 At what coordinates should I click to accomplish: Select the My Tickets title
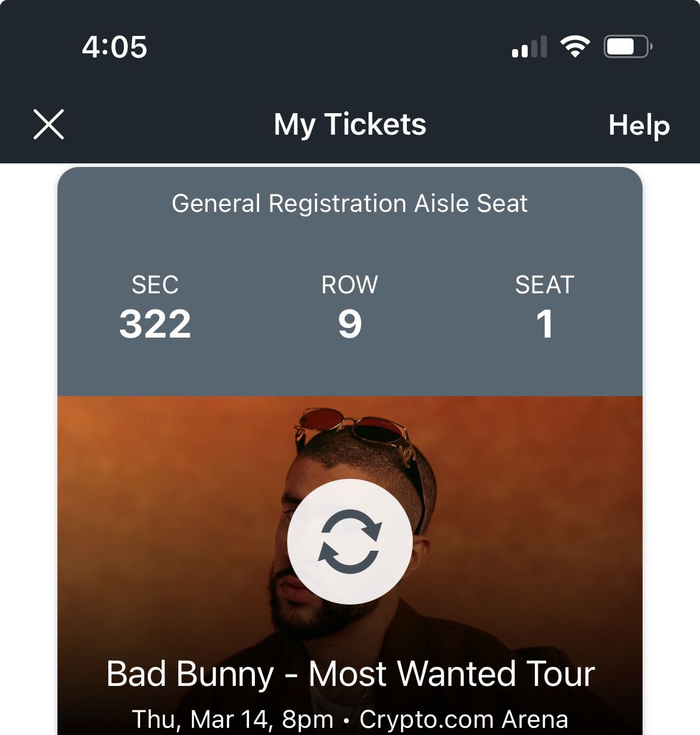click(x=349, y=124)
